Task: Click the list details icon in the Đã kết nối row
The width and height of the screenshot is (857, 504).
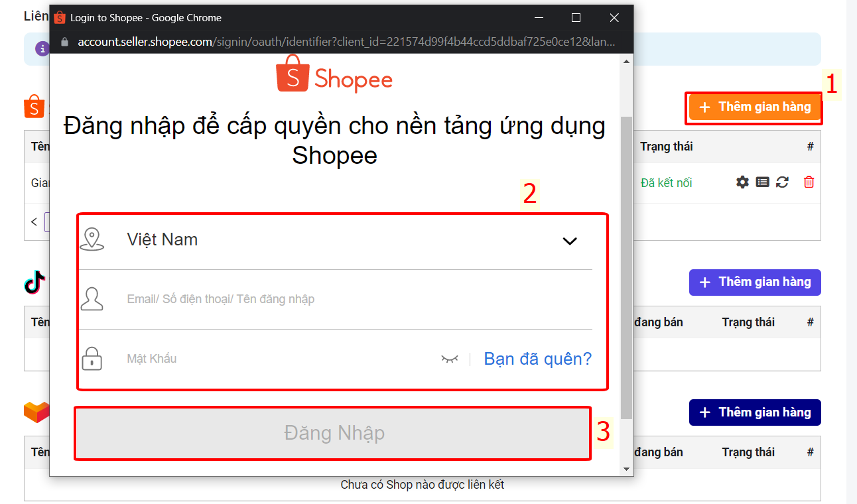Action: (x=763, y=182)
